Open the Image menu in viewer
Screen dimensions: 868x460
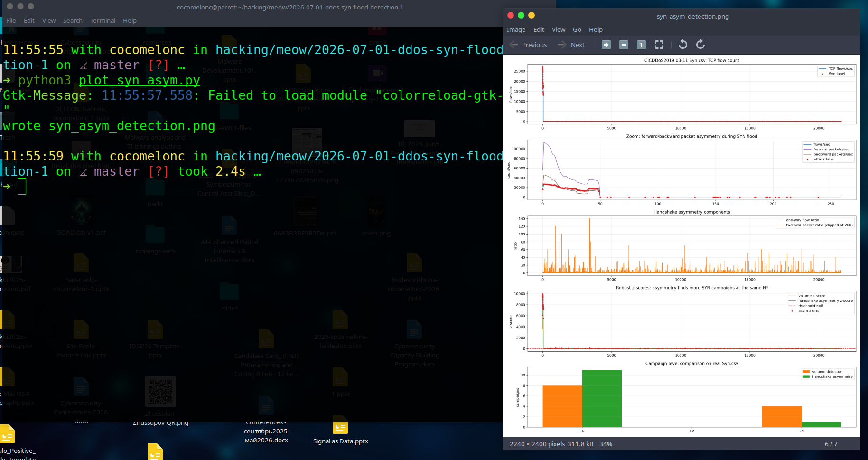tap(516, 29)
